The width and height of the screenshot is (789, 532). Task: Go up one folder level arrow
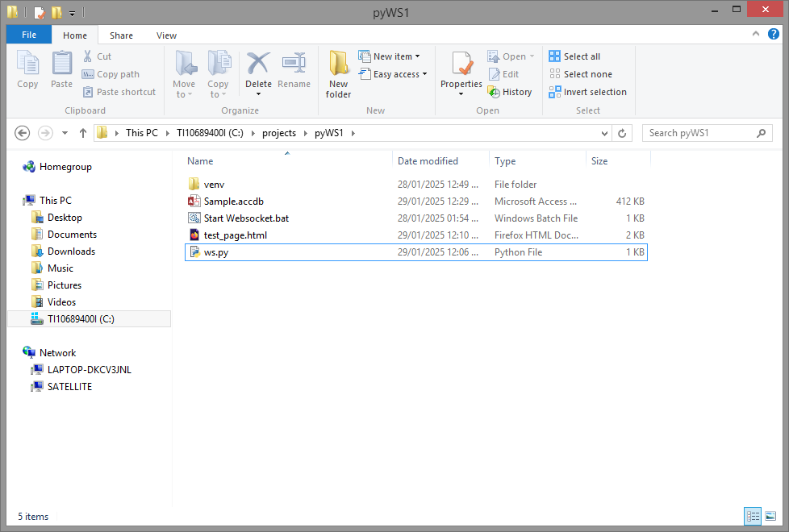tap(83, 133)
